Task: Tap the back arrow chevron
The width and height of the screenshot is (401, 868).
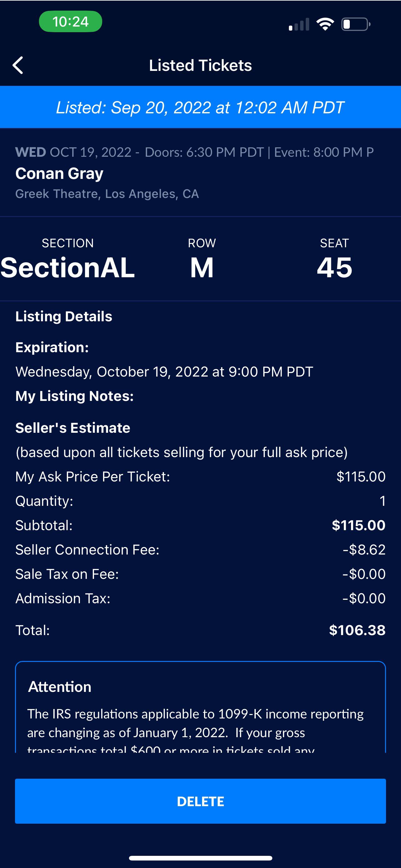Action: [18, 65]
